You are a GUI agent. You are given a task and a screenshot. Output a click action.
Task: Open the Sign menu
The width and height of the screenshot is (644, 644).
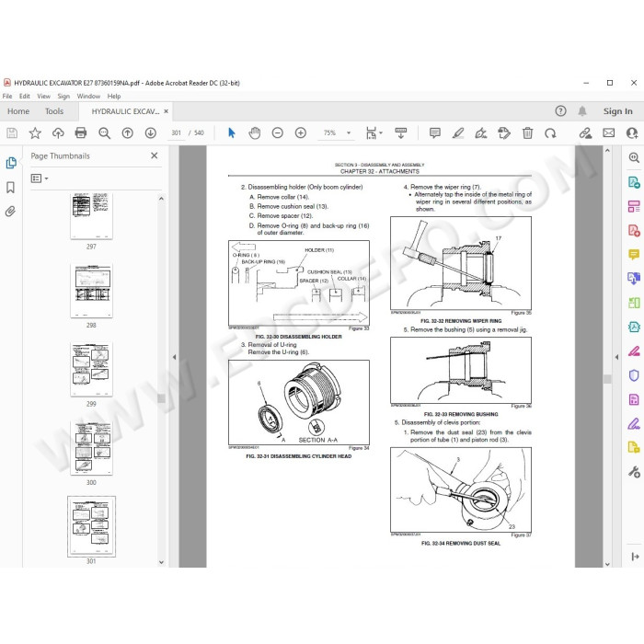point(63,96)
